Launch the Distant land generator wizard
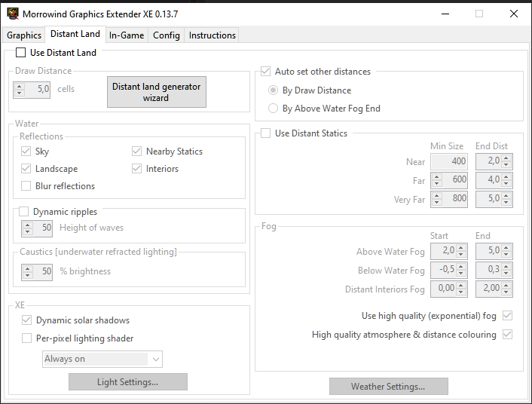Viewport: 532px width, 404px height. 157,92
